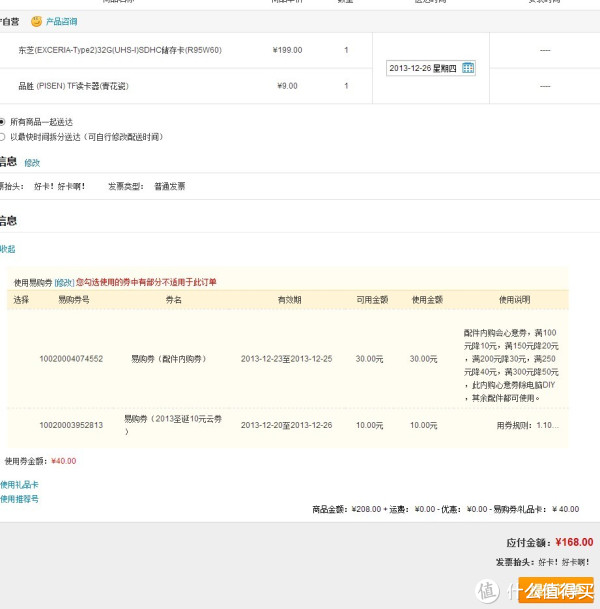
Task: Click validity 2013-12-23至2013-12-25
Action: tap(287, 358)
